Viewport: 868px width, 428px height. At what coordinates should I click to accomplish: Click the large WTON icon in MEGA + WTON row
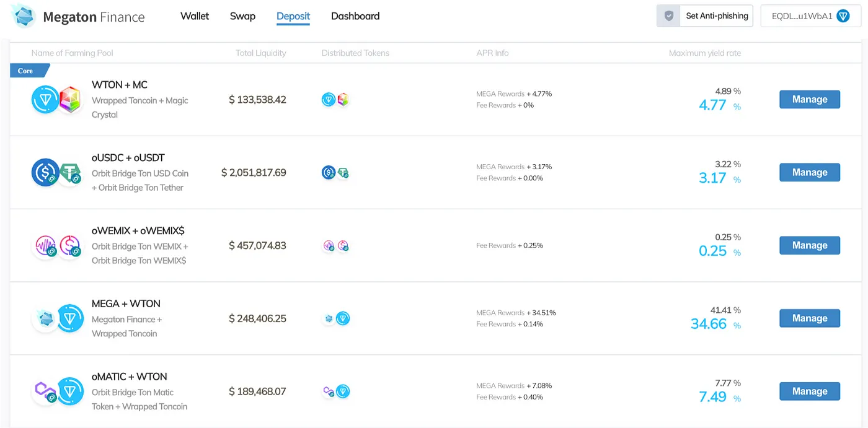point(70,318)
